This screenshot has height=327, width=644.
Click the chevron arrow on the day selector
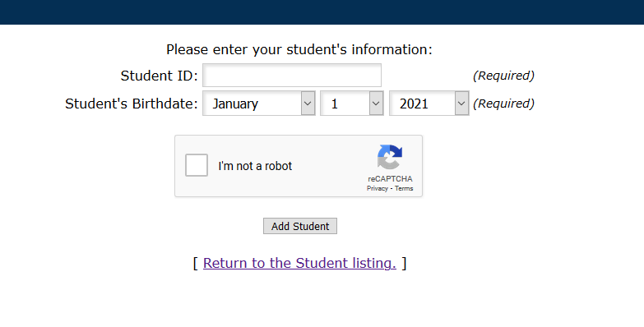click(x=376, y=104)
